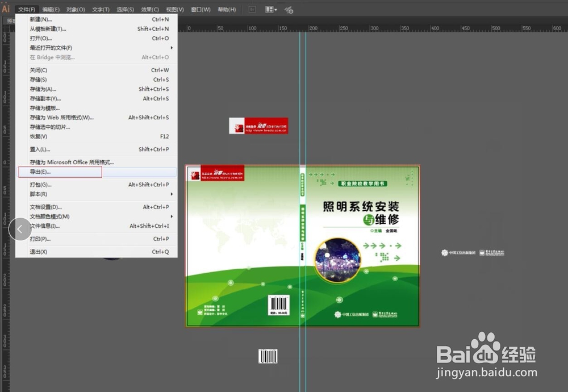Expand 文档颜色模式(M) submenu

(97, 216)
